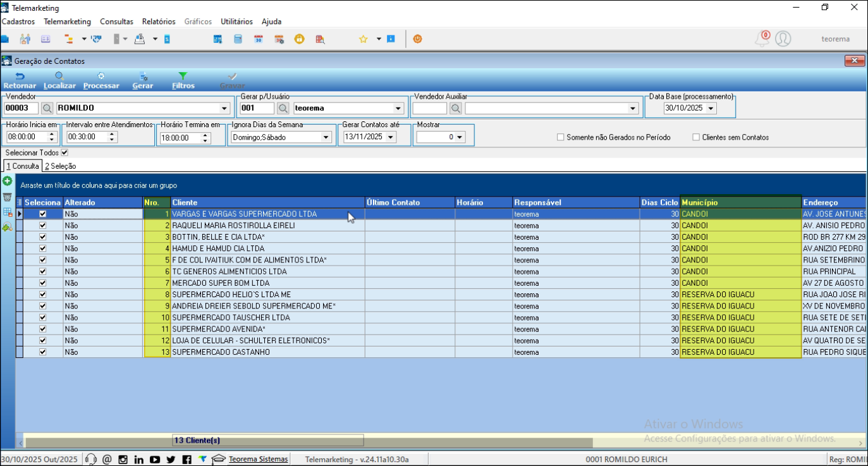Open the YouTube icon in the status bar

(x=155, y=460)
